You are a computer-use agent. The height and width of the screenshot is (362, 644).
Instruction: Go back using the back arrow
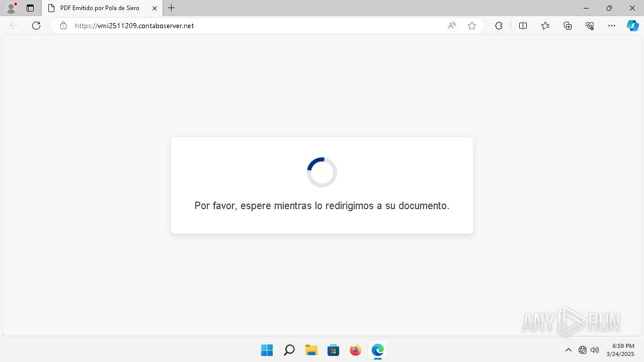(14, 26)
